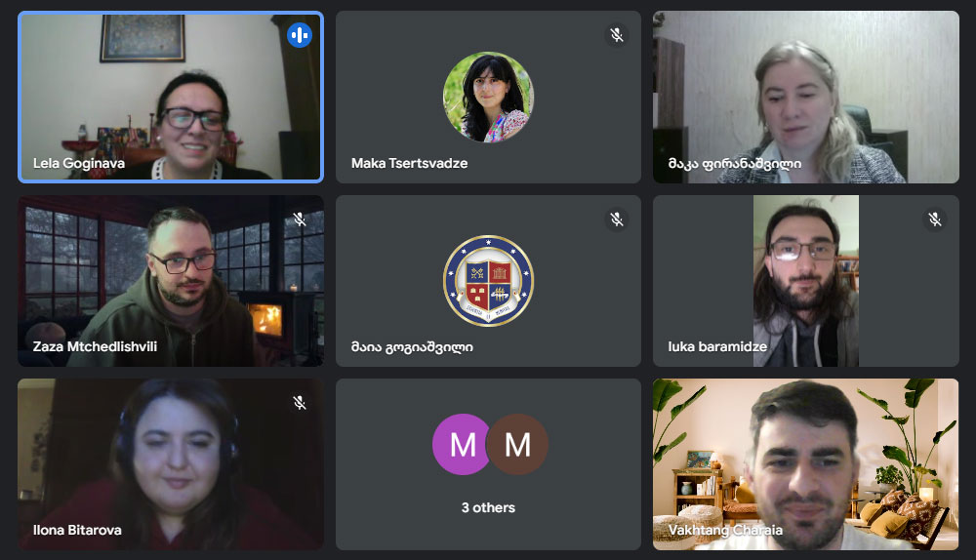Click muted mic icon on luka baramidze tile
Viewport: 976px width, 560px height.
pos(934,219)
